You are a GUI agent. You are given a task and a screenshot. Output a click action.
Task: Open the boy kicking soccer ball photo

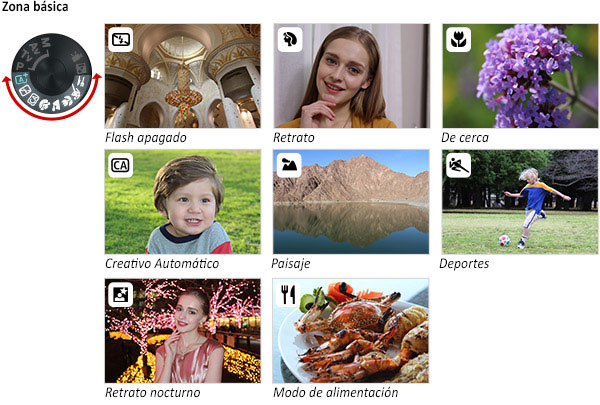coord(520,202)
